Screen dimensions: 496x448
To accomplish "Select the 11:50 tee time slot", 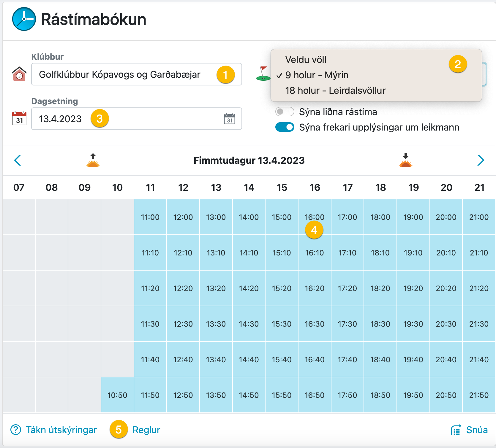I will click(x=150, y=395).
